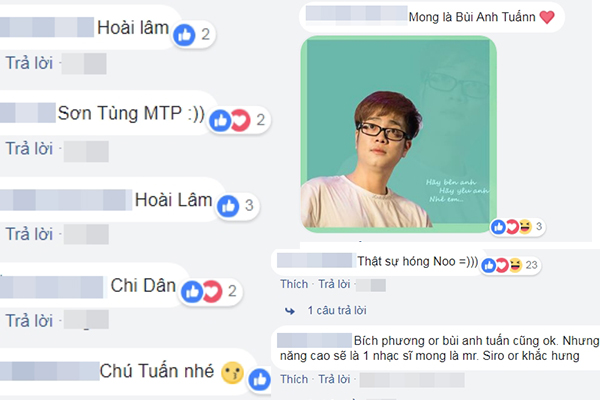Click the reply arrow icon before '1 câu trả lời'
Viewport: 600px width, 400px height.
(x=290, y=311)
